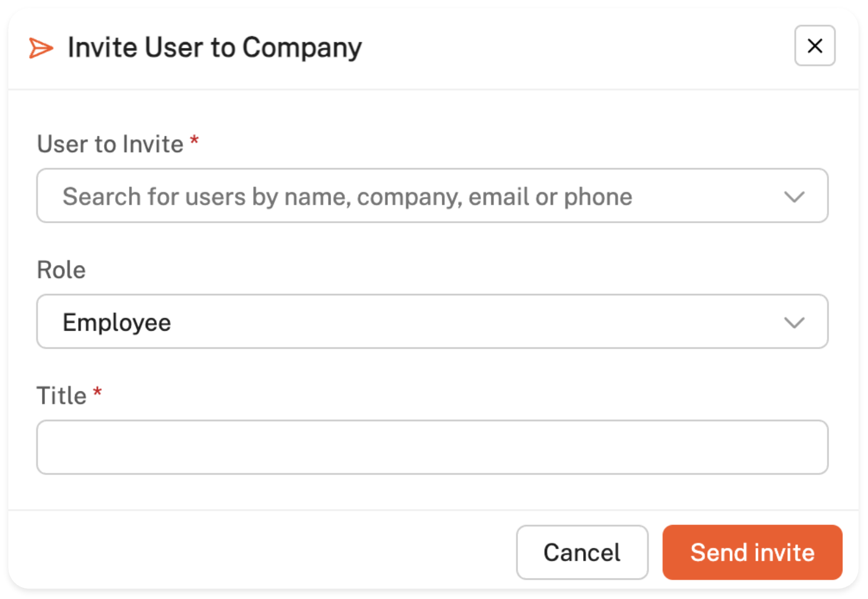Click the 'User to Invite' field label
The width and height of the screenshot is (868, 599).
[x=110, y=144]
